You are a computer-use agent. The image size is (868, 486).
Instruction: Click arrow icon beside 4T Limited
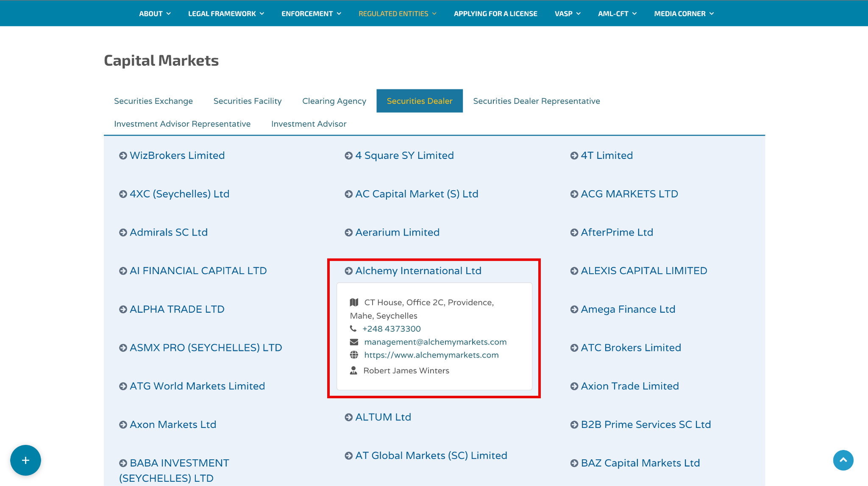pos(574,156)
